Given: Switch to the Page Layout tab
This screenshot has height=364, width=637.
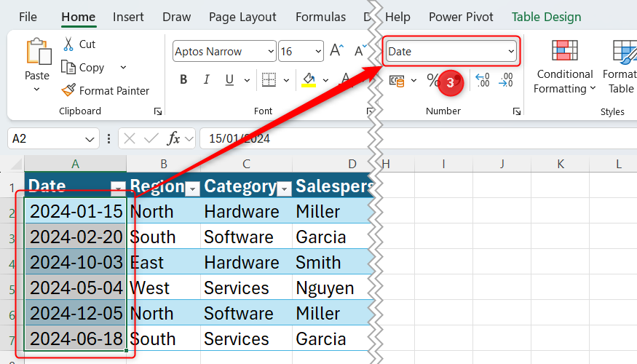Looking at the screenshot, I should (x=242, y=17).
